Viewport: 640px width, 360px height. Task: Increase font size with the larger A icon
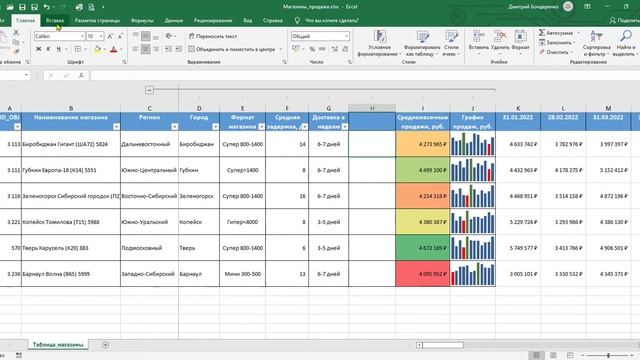pyautogui.click(x=110, y=36)
